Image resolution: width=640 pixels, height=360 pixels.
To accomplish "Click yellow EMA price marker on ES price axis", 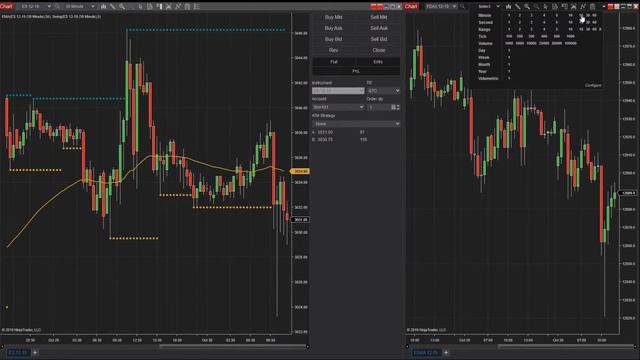I will coord(300,171).
